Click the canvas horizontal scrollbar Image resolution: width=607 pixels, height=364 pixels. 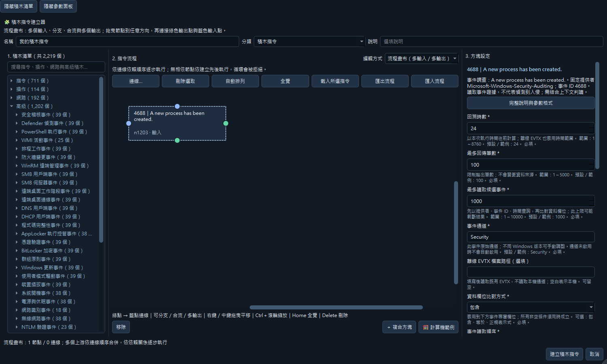coord(336,307)
